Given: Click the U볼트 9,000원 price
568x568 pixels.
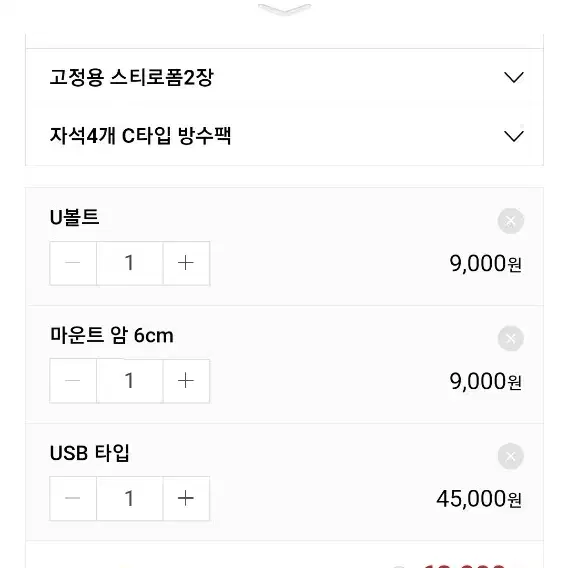Looking at the screenshot, I should (485, 263).
